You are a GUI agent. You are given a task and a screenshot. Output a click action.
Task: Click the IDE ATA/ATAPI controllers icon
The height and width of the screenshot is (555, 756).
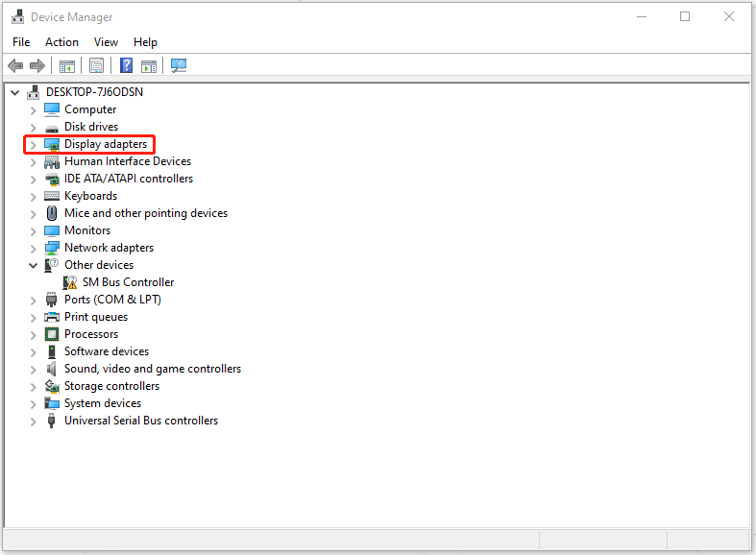pos(52,180)
